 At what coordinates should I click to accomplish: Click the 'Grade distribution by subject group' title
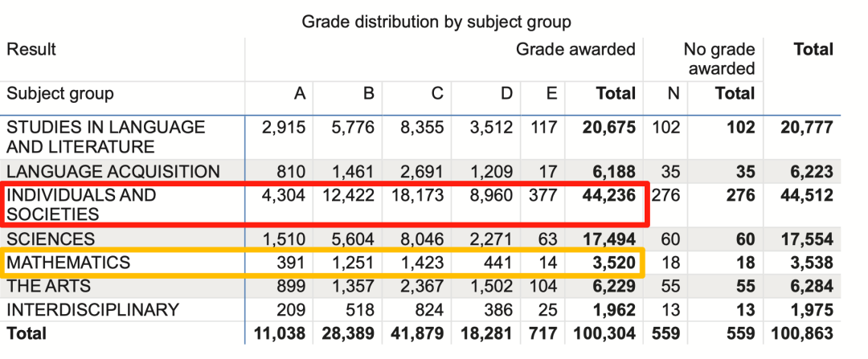coord(436,22)
